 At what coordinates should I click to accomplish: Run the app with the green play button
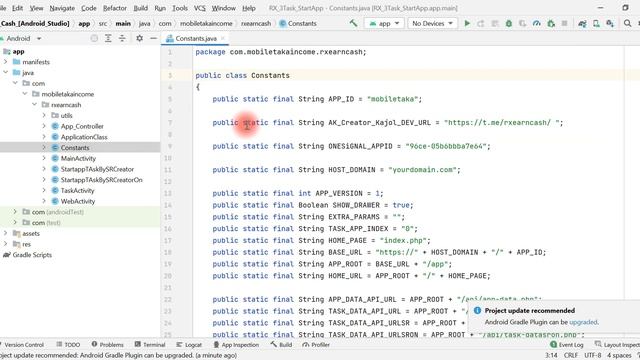pyautogui.click(x=467, y=23)
